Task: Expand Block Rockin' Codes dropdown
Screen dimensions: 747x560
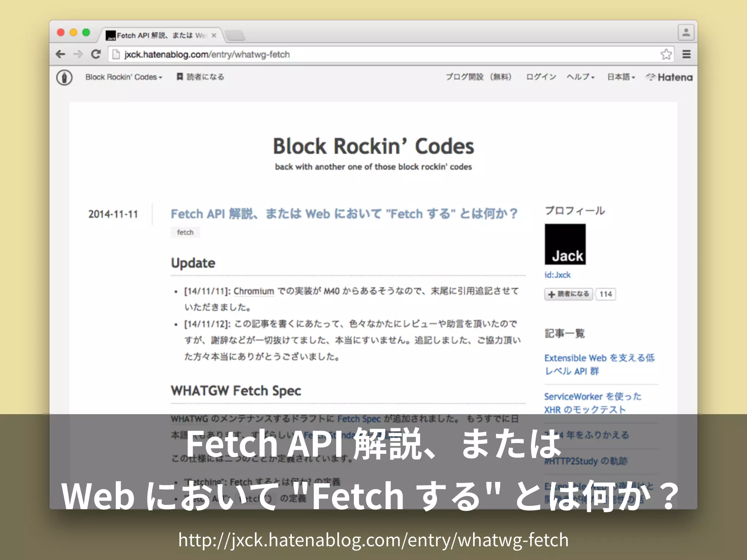Action: 124,77
